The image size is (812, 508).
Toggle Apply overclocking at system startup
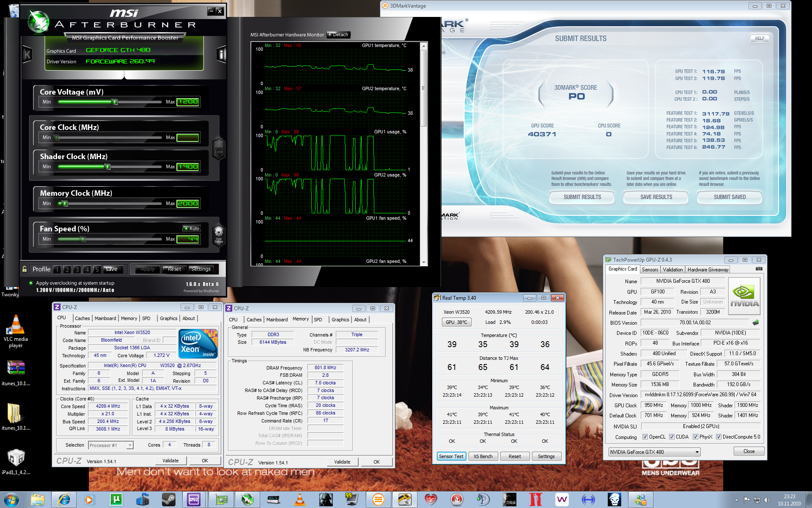point(31,283)
